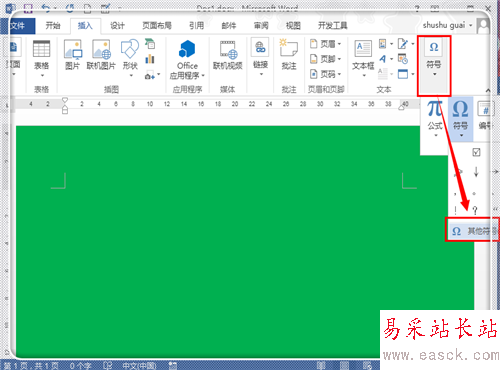Switch to the 开始 (Home) tab

pos(53,26)
